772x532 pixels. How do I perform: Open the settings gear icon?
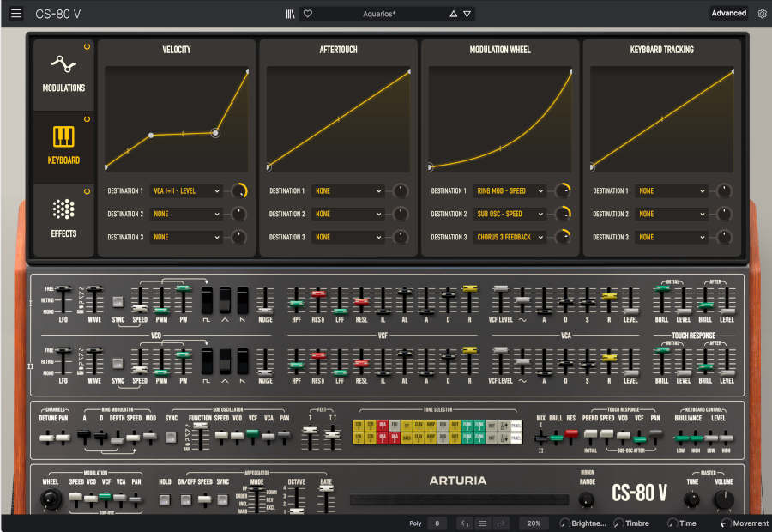pos(762,13)
